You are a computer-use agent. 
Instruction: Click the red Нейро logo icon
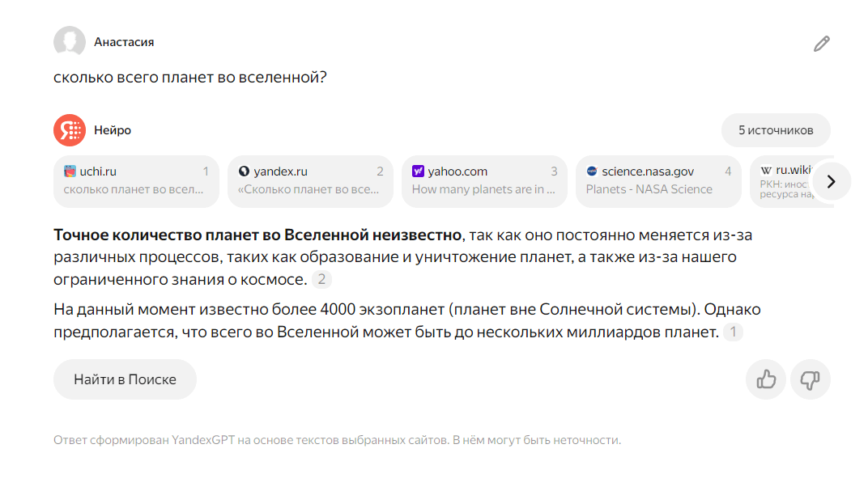click(x=70, y=130)
